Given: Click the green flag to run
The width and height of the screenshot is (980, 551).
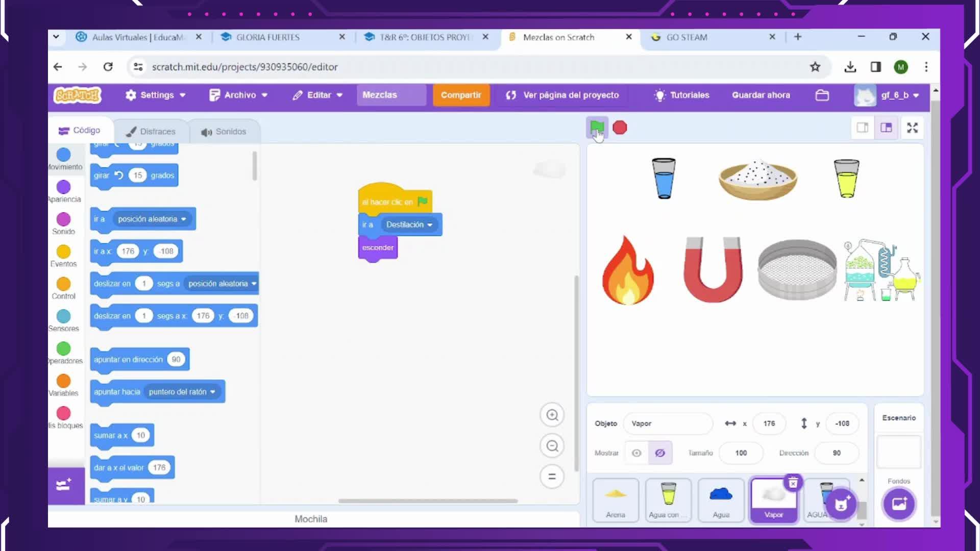Looking at the screenshot, I should coord(597,127).
